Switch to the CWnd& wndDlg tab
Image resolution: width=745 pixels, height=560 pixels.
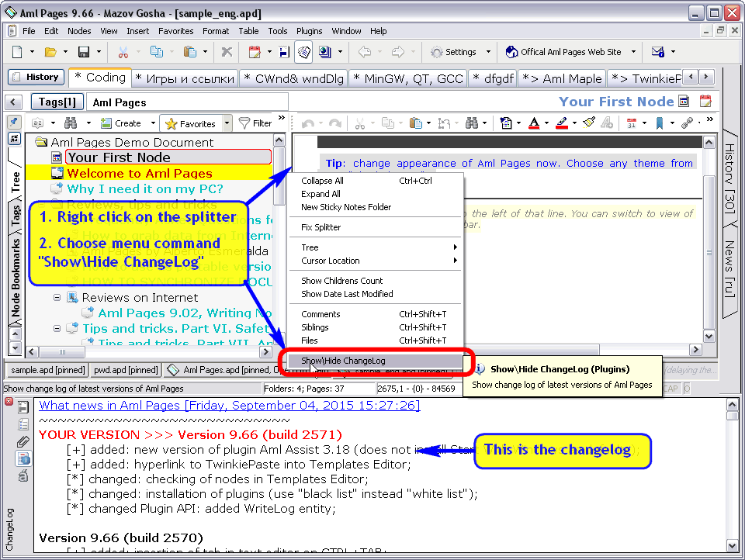click(x=294, y=78)
